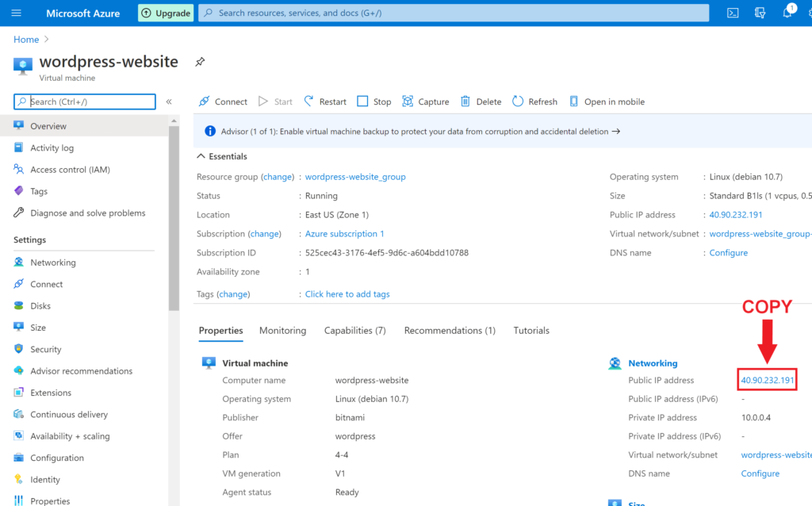Open wordpress-website_group resource group link
812x506 pixels.
[355, 177]
